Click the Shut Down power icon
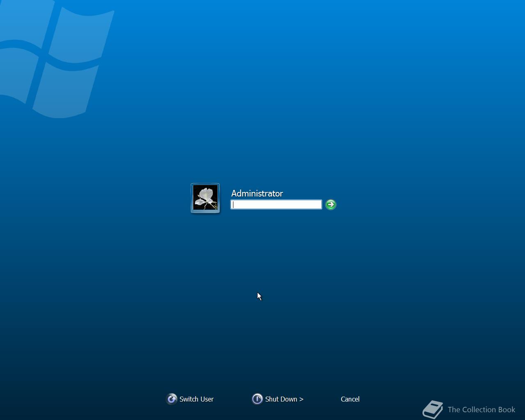The image size is (525, 420). pos(257,399)
